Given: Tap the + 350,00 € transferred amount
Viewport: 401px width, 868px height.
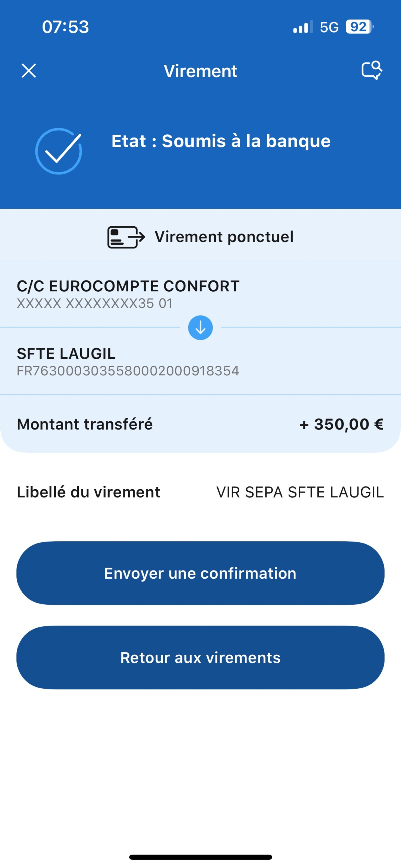Looking at the screenshot, I should 341,424.
